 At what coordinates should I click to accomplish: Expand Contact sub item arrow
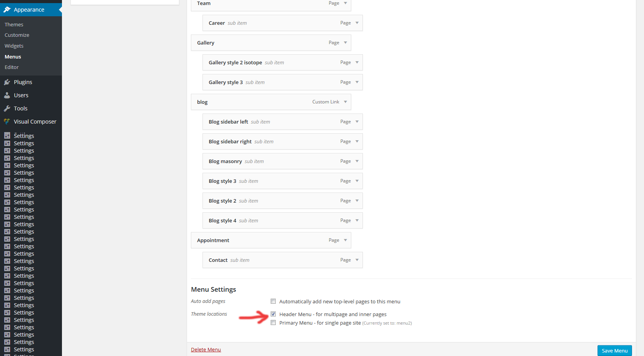357,260
